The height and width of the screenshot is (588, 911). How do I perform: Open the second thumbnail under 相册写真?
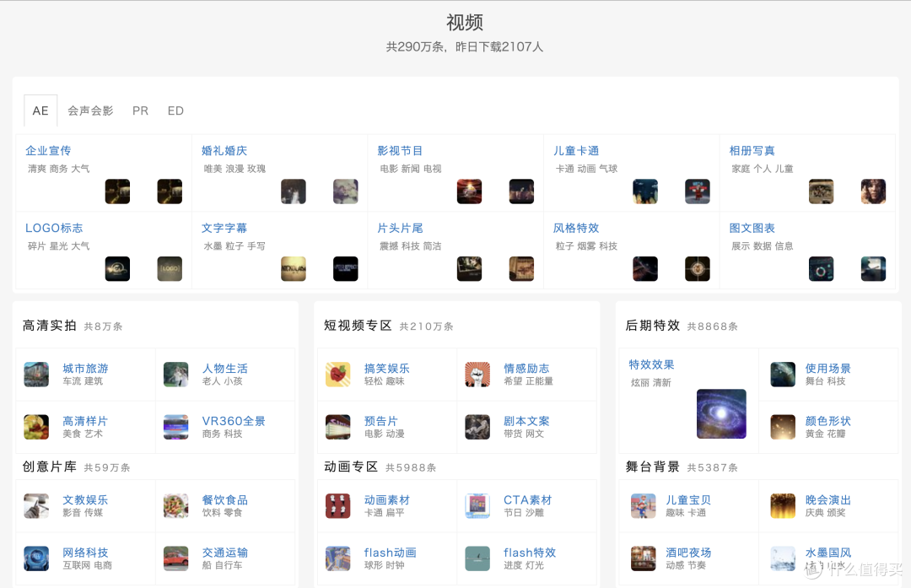click(873, 192)
